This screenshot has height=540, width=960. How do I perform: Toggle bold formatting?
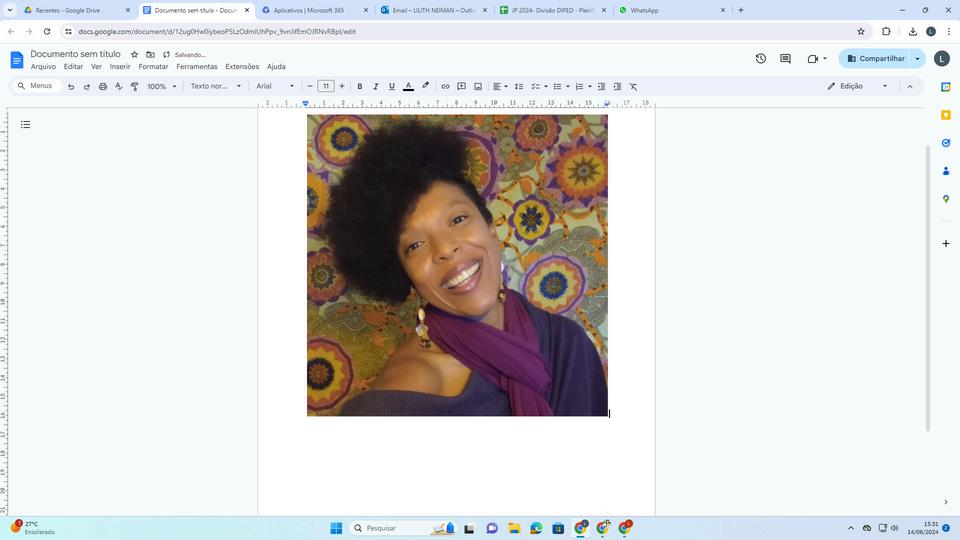tap(360, 86)
